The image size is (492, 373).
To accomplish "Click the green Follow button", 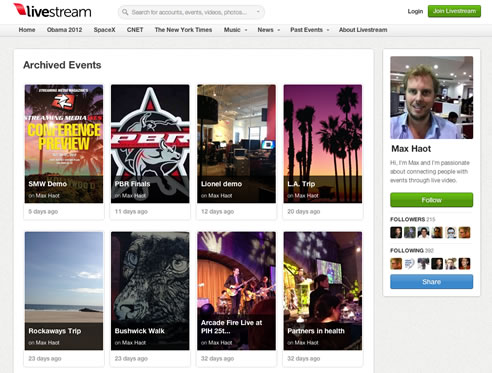I will click(x=432, y=200).
